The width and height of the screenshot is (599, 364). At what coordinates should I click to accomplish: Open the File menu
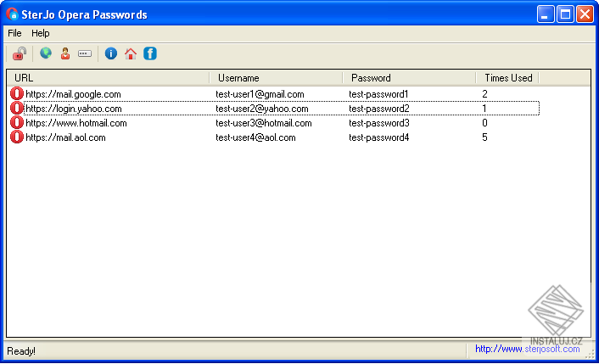(x=14, y=33)
